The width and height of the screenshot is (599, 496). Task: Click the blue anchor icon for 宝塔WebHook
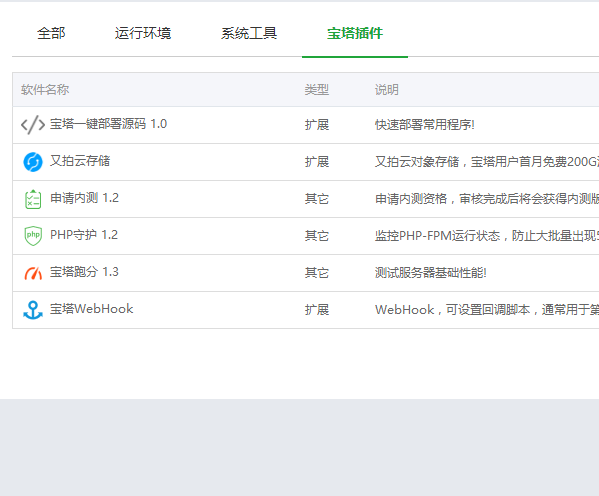coord(33,310)
